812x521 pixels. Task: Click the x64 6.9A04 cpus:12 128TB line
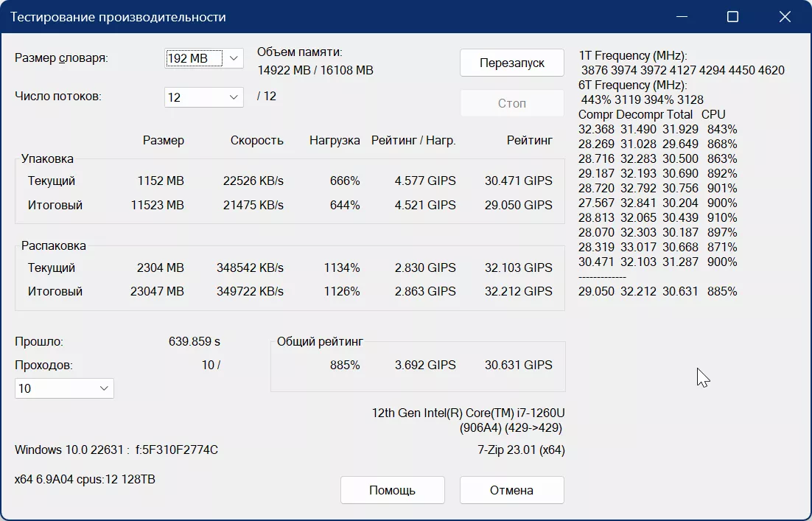[85, 479]
